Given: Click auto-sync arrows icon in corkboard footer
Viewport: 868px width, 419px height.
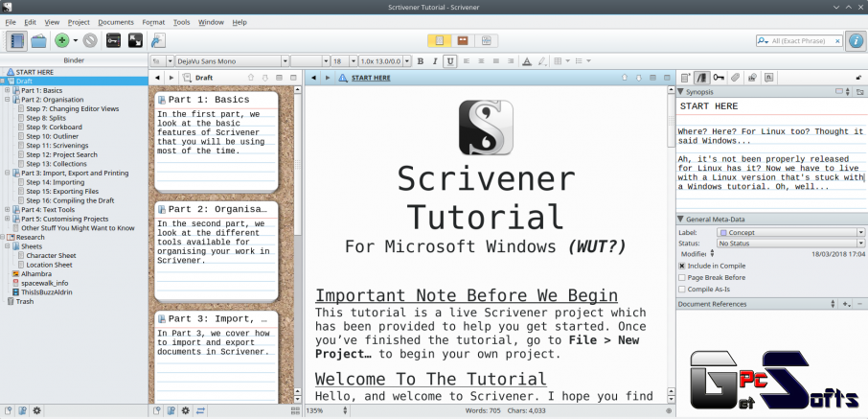Looking at the screenshot, I should tap(200, 410).
